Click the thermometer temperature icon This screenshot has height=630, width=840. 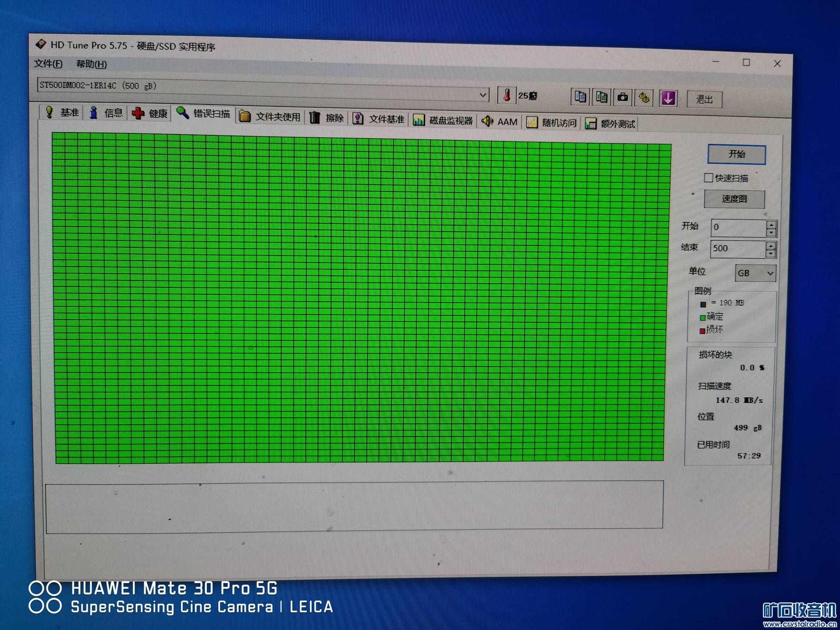(507, 95)
